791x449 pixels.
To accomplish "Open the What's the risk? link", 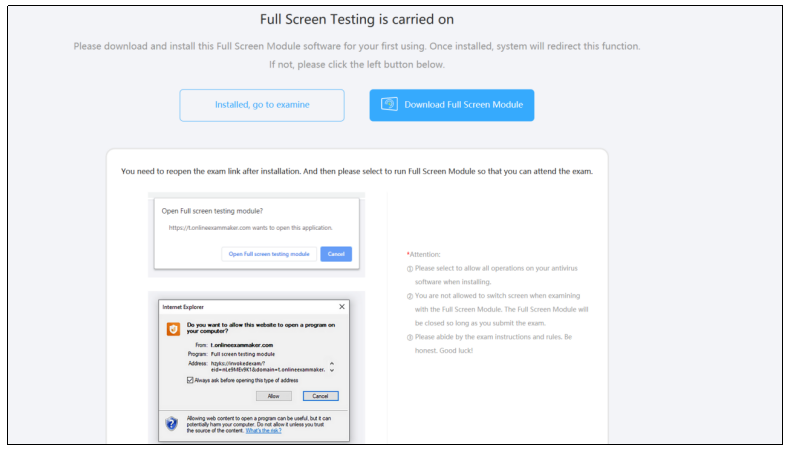I will (x=263, y=431).
